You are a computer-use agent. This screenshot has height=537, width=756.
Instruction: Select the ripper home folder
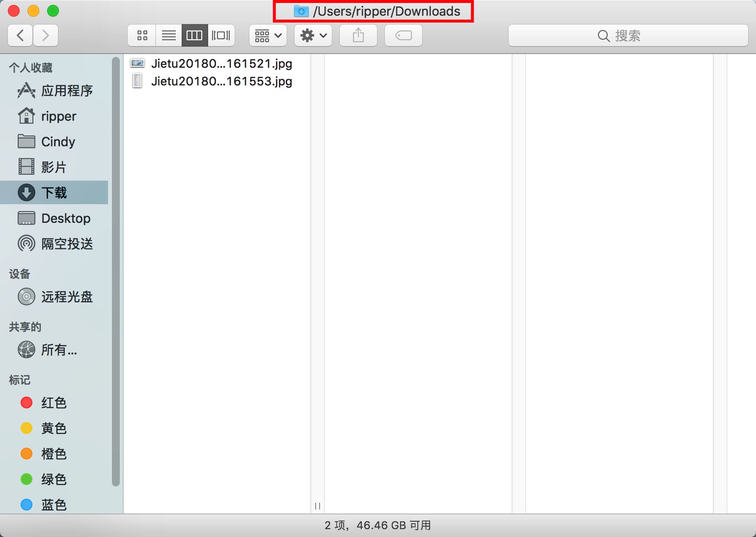[x=58, y=116]
